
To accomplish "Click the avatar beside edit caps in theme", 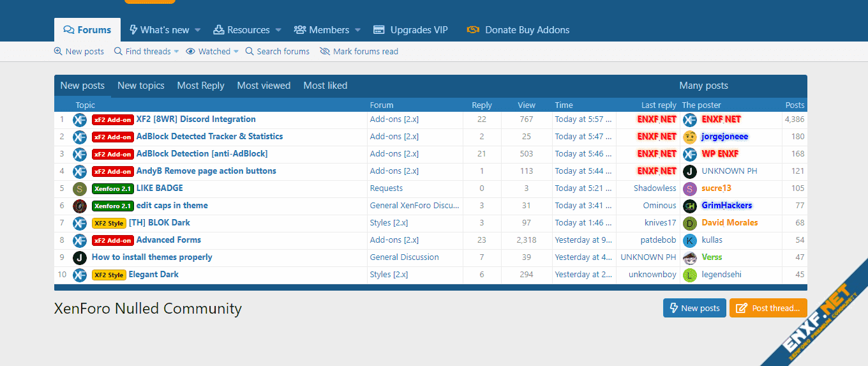I will click(x=80, y=206).
